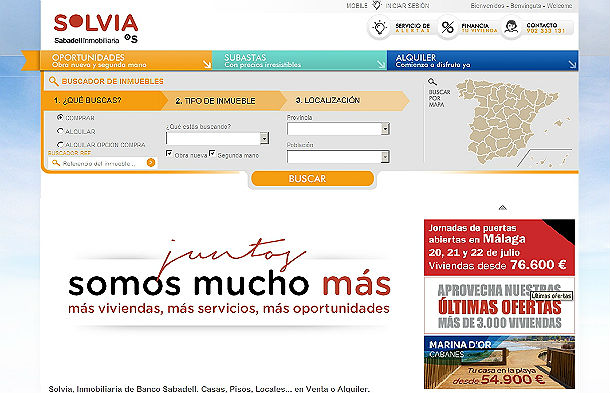This screenshot has width=610, height=393.
Task: Open the Jornadas de puertas abiertas Málaga banner
Action: (x=499, y=247)
